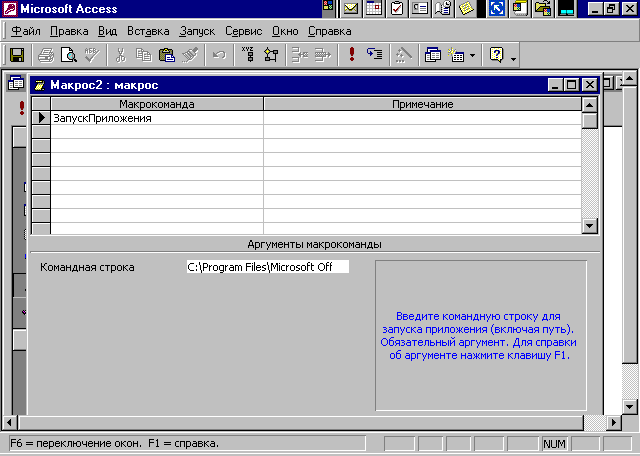This screenshot has height=456, width=640.
Task: Click the NUM indicator in the status bar
Action: (554, 444)
